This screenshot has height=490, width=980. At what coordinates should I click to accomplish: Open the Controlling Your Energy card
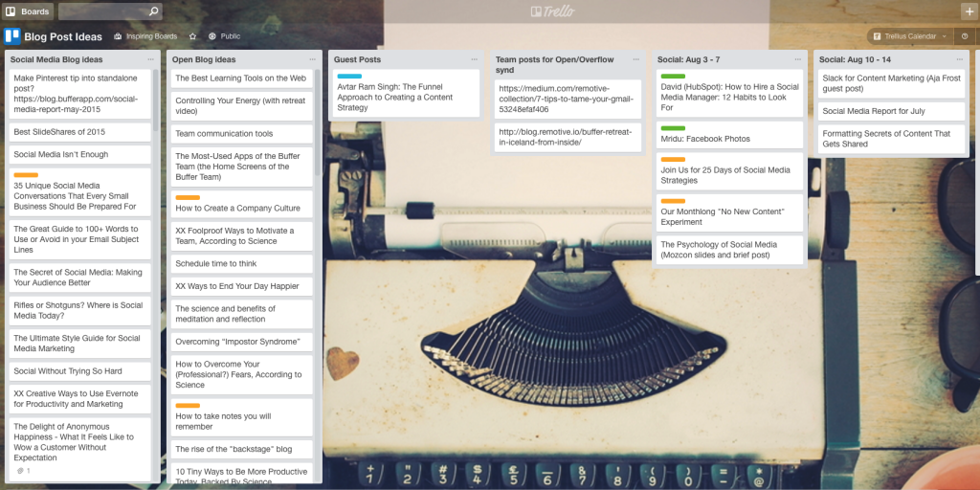(242, 105)
